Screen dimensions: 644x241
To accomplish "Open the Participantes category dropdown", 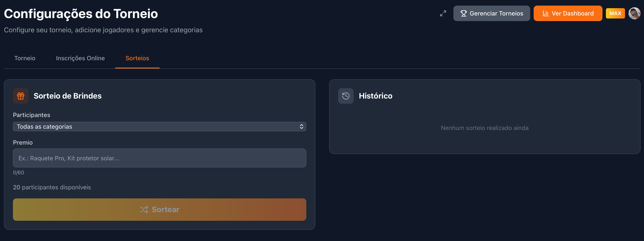I will coord(159,127).
